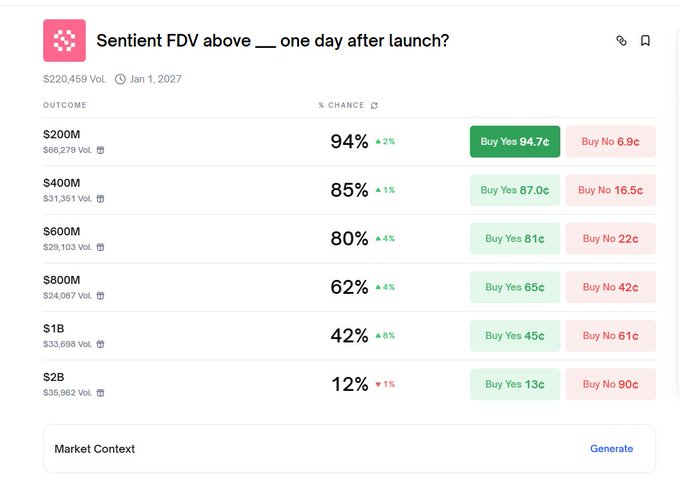Choose Buy No 61¢ for $1B
The width and height of the screenshot is (680, 488).
coord(610,336)
